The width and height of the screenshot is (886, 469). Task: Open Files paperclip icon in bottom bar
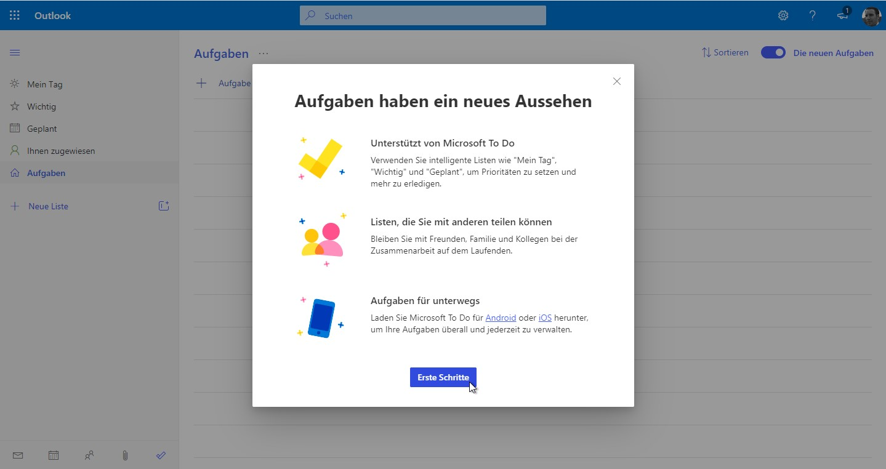[x=125, y=455]
